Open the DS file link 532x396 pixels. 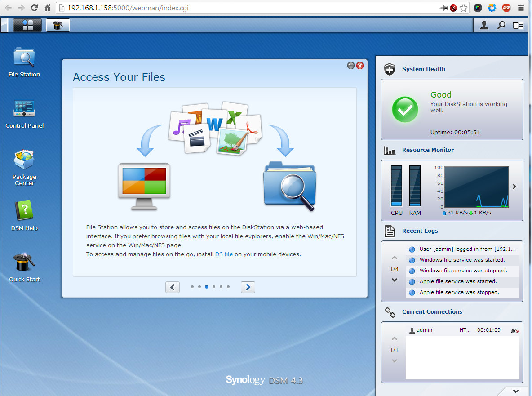pos(224,254)
